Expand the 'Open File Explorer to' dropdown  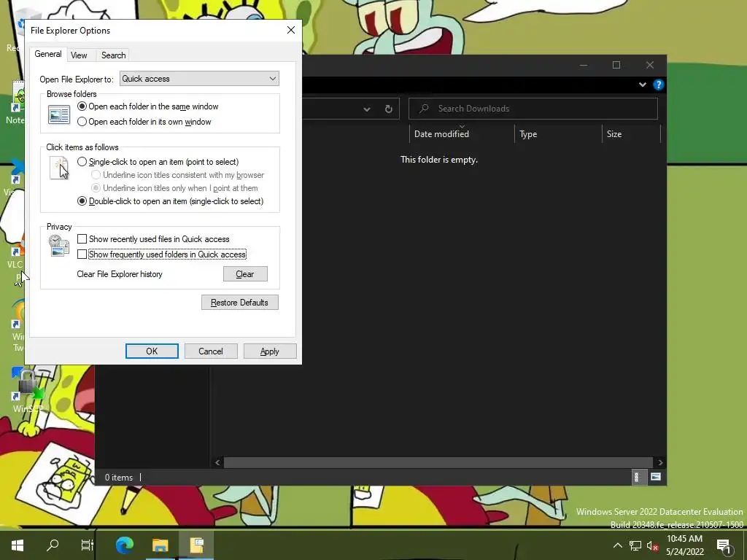click(199, 79)
